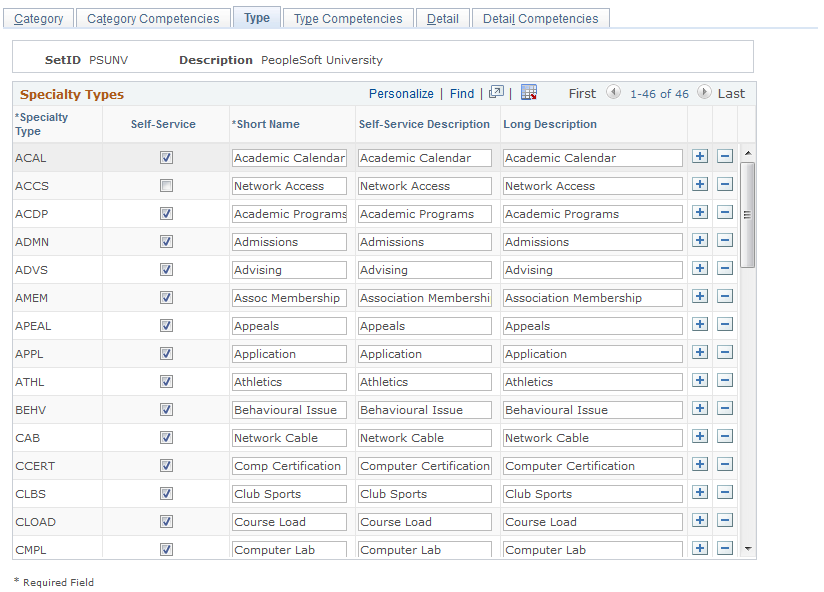The height and width of the screenshot is (592, 824).
Task: Switch to Category Competencies tab
Action: click(x=153, y=18)
